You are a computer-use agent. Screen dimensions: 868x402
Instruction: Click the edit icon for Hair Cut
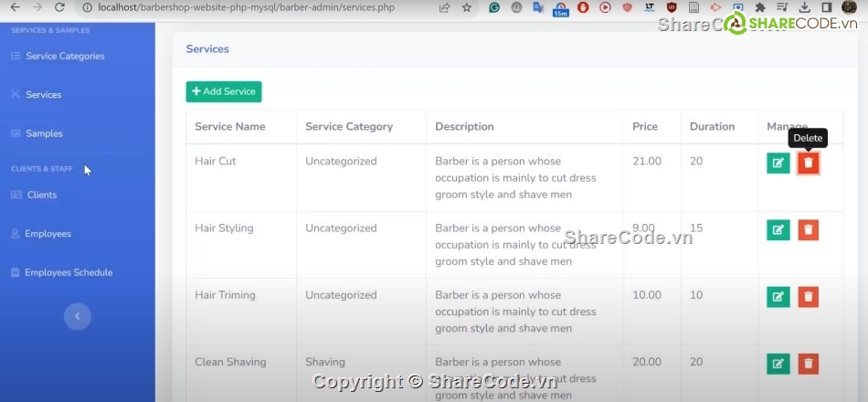coord(778,164)
